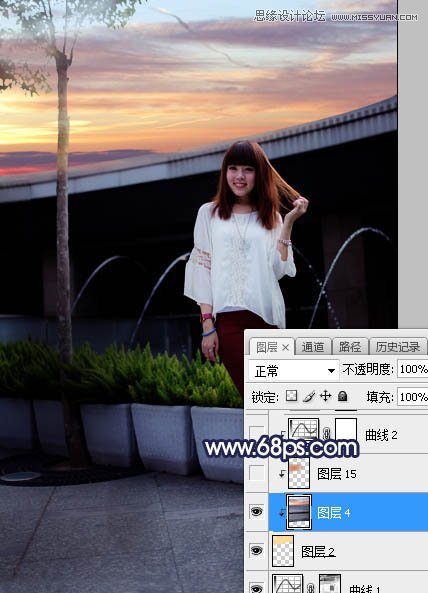Select the layer mask of 曲线 1
Image resolution: width=428 pixels, height=593 pixels.
tap(330, 584)
